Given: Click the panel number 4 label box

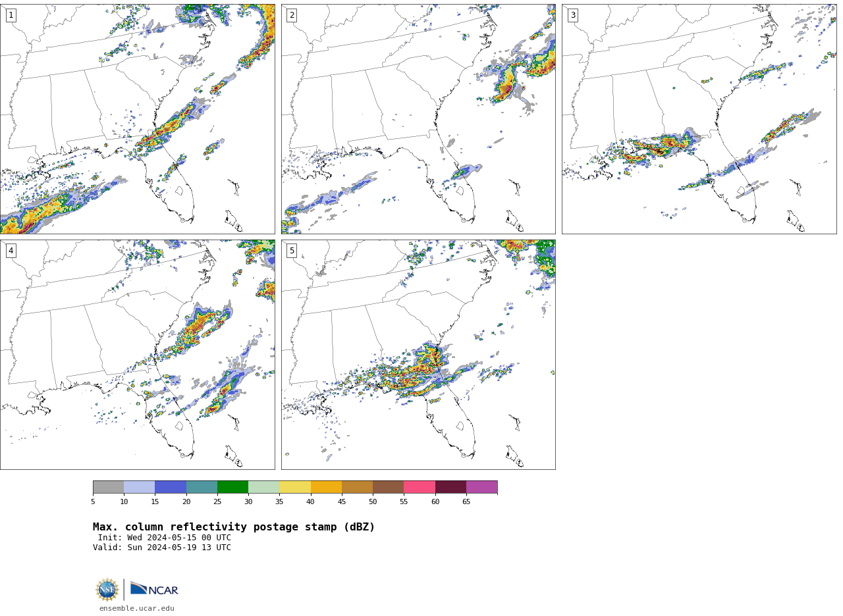Looking at the screenshot, I should pyautogui.click(x=11, y=251).
